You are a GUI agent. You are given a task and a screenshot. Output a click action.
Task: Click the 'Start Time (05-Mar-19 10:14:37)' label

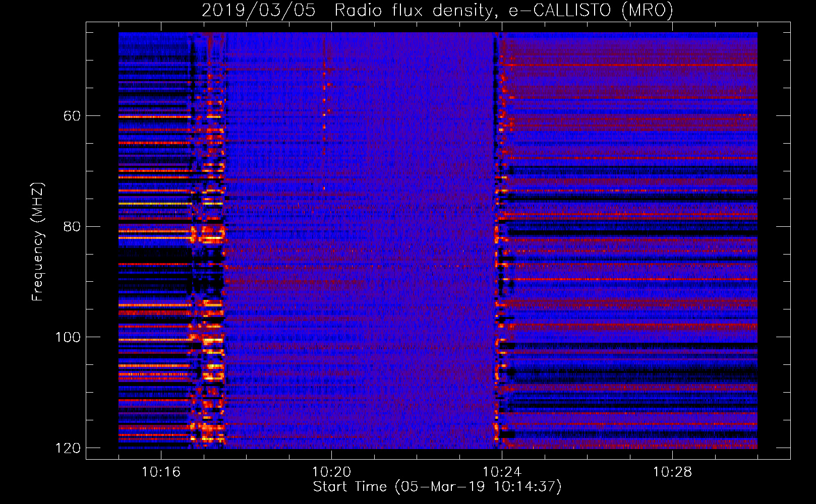point(437,487)
